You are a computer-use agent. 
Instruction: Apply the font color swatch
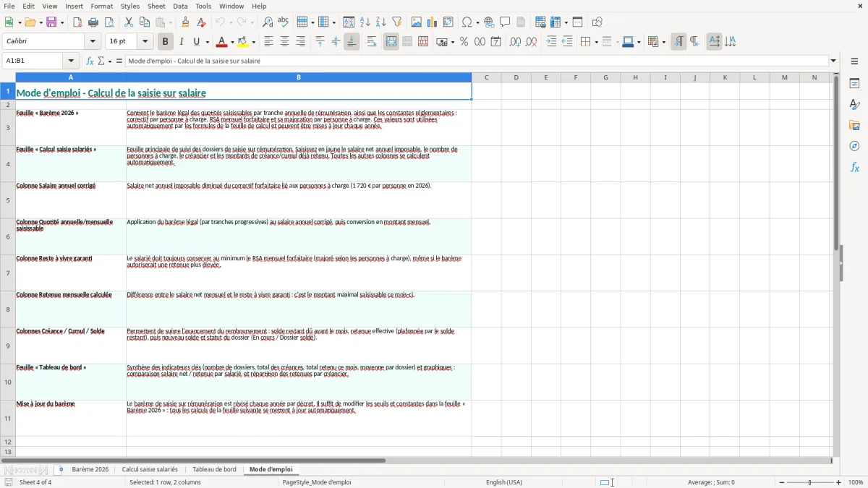pos(221,42)
